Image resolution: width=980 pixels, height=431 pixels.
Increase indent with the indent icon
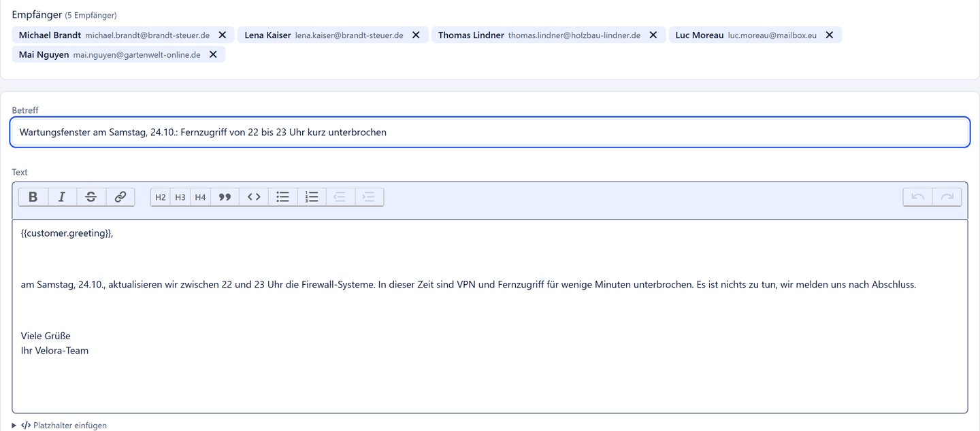coord(369,197)
